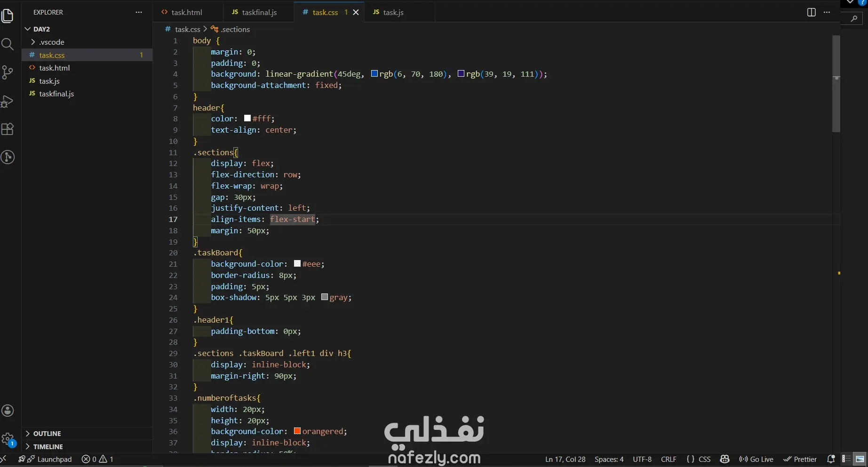Click the Copilot icon in the status bar
The width and height of the screenshot is (868, 467).
pyautogui.click(x=725, y=459)
